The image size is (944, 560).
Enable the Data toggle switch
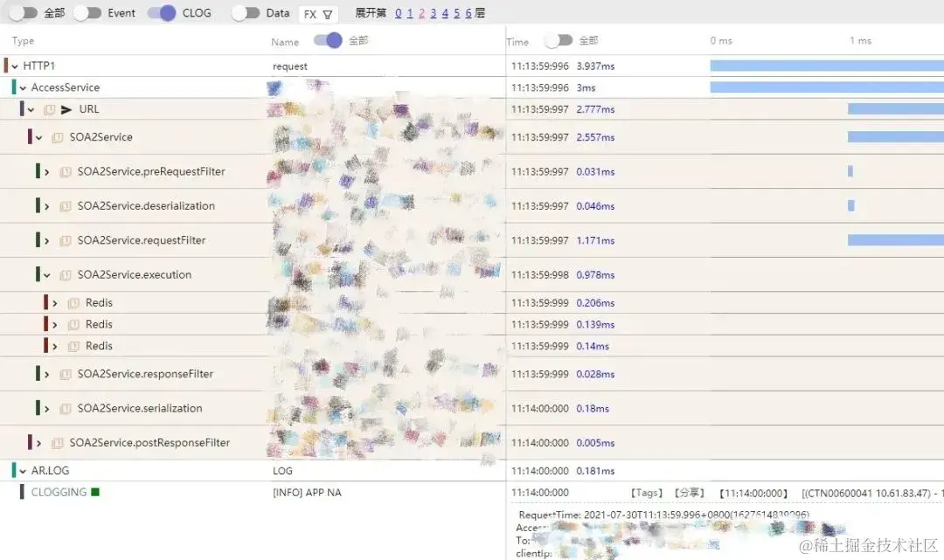[x=245, y=12]
